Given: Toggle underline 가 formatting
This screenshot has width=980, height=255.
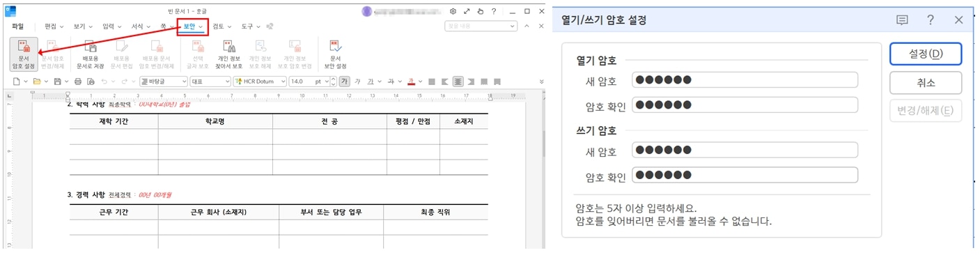Looking at the screenshot, I should 371,82.
